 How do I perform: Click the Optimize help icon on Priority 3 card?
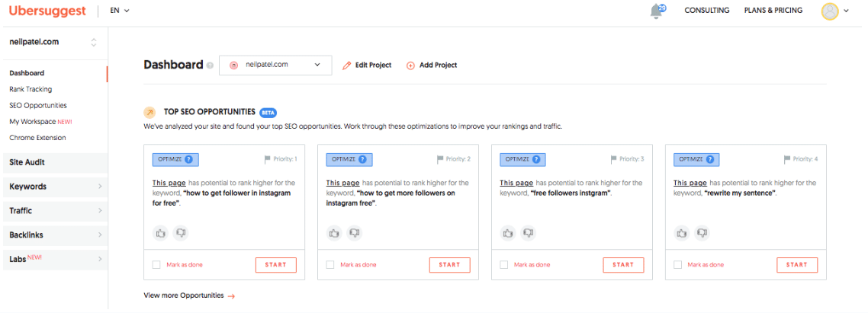[x=536, y=159]
